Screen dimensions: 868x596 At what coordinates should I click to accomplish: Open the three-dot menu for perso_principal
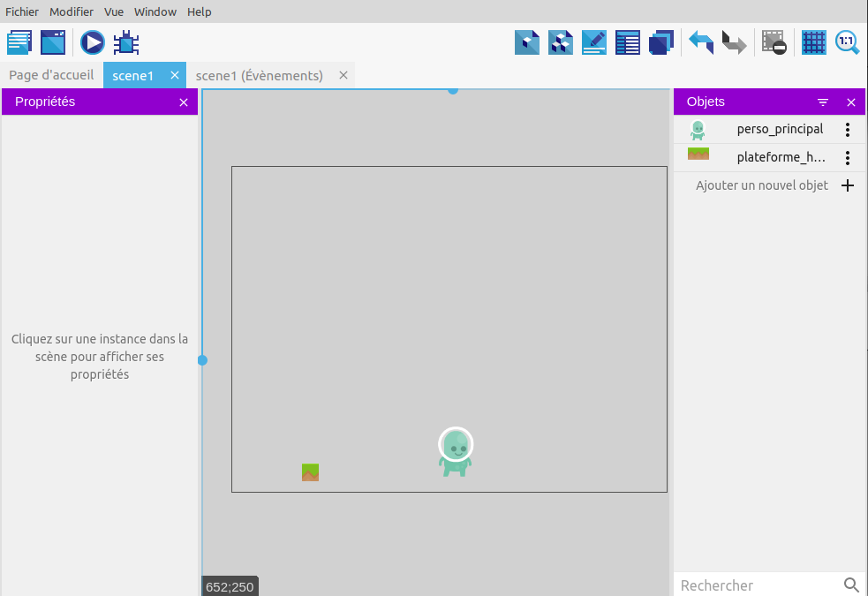point(848,130)
